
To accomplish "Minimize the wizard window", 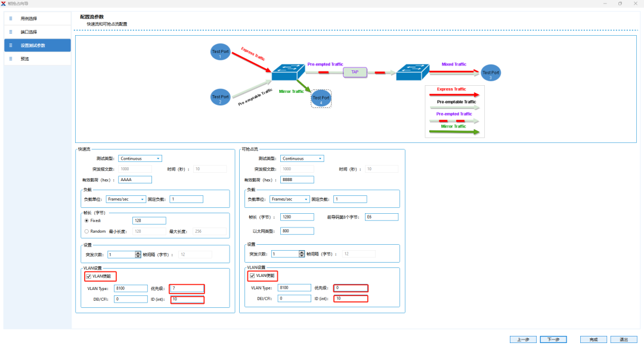I will tap(605, 4).
